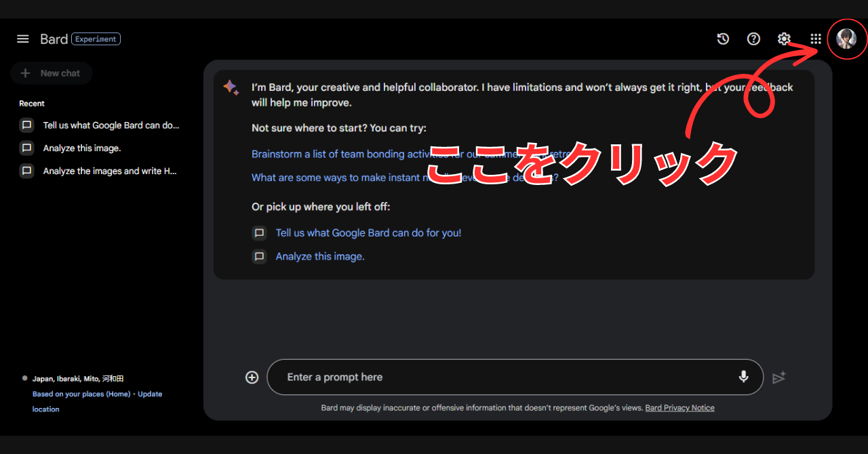This screenshot has width=868, height=454.
Task: Click the Bard sparkle icon in greeting
Action: tap(231, 87)
